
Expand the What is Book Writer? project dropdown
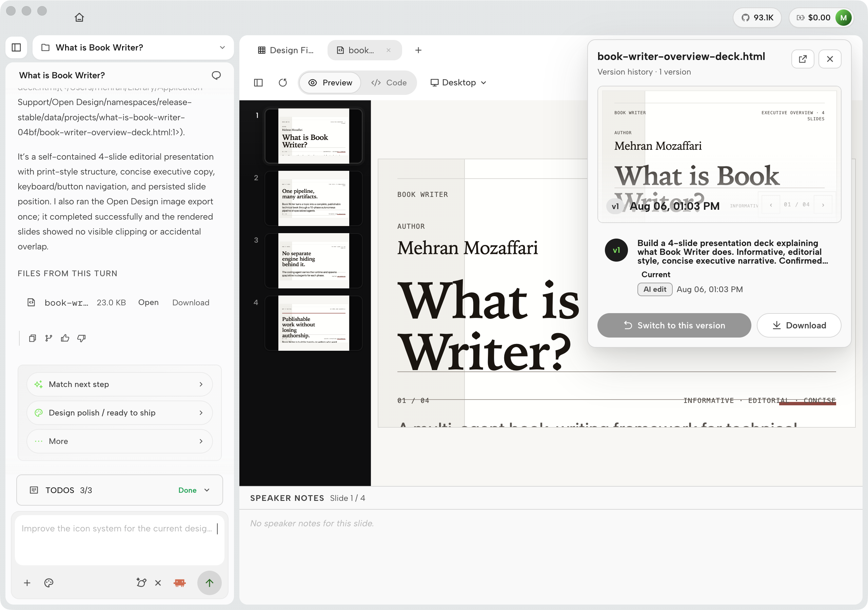(x=133, y=47)
